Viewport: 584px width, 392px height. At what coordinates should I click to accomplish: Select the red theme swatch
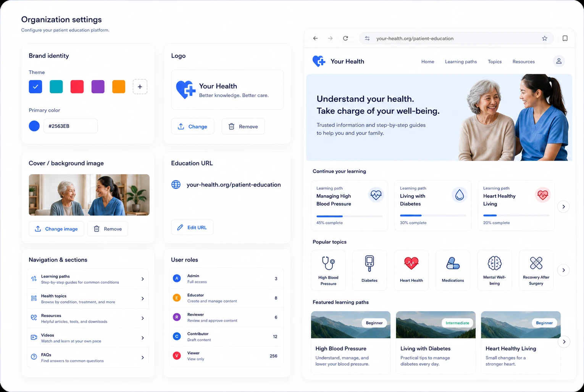point(77,87)
